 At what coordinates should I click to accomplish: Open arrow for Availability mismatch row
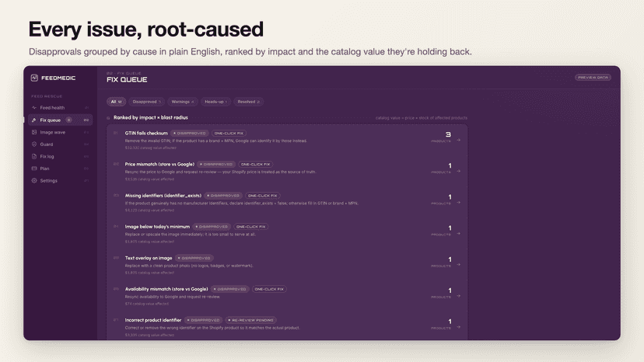pyautogui.click(x=459, y=296)
